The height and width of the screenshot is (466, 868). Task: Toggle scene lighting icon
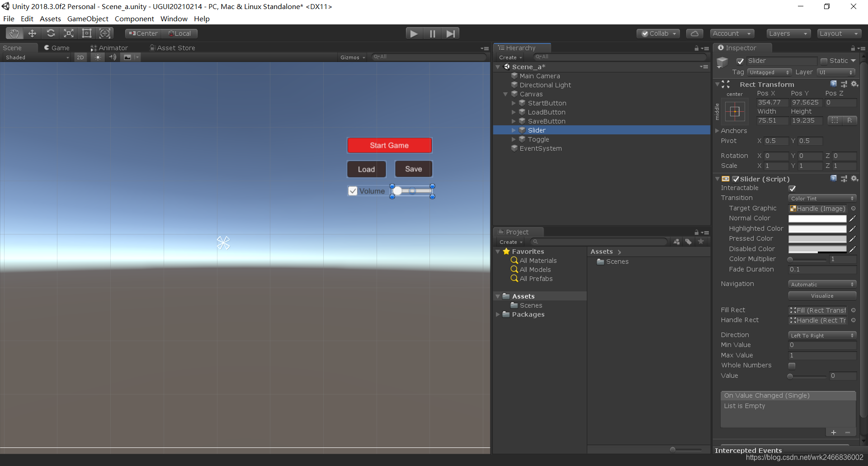click(x=98, y=57)
